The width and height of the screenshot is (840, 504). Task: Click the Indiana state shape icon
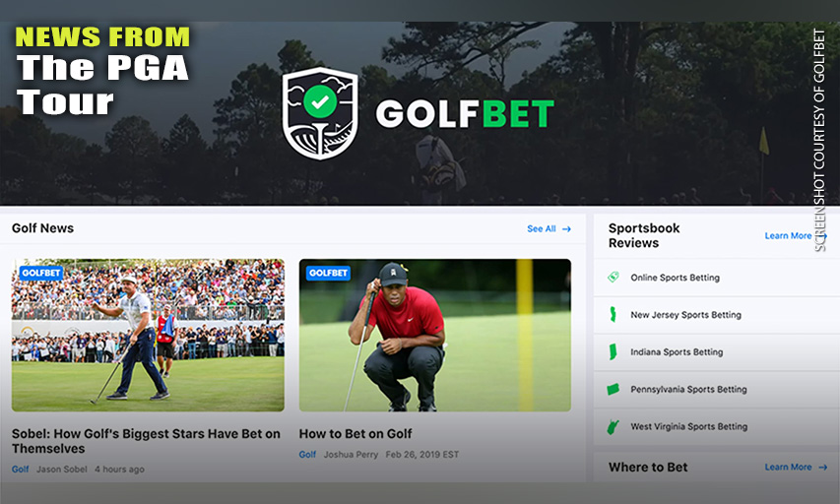coord(613,351)
